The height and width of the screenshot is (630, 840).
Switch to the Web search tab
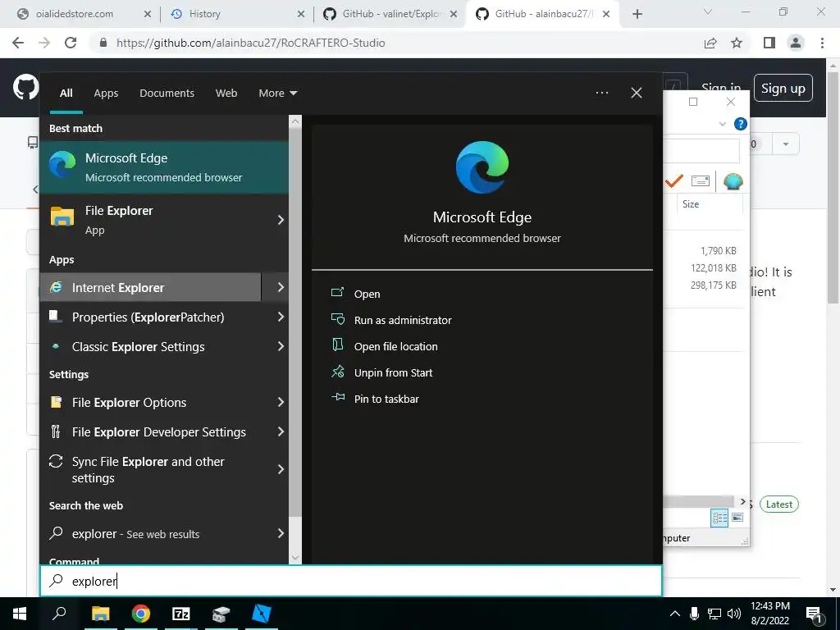coord(226,94)
